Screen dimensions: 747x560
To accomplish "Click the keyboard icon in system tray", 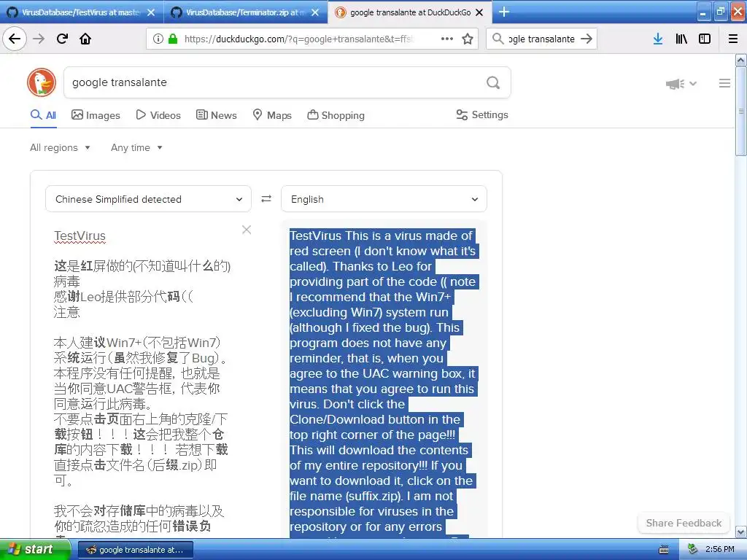I will pos(664,550).
